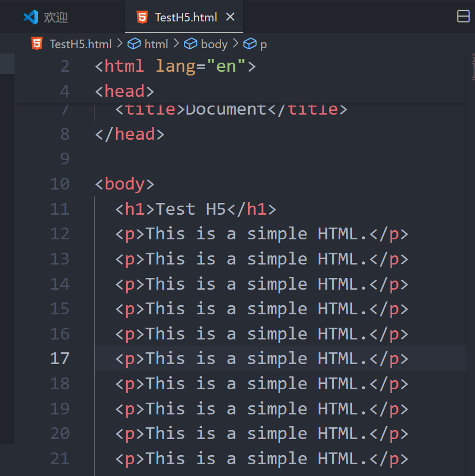Click the paragraph text on line 19
This screenshot has height=476, width=475.
pos(262,409)
